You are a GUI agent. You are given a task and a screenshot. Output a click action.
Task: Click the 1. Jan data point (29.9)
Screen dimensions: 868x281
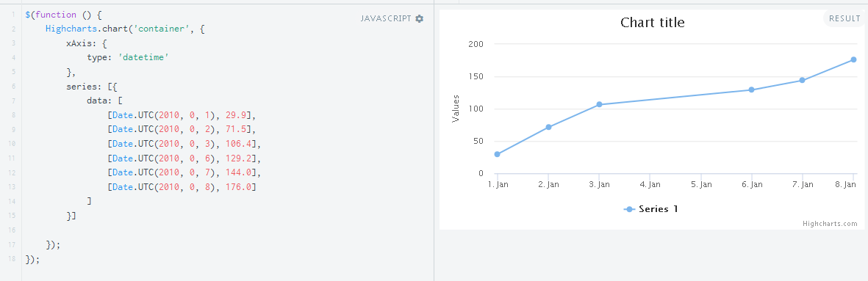[497, 154]
